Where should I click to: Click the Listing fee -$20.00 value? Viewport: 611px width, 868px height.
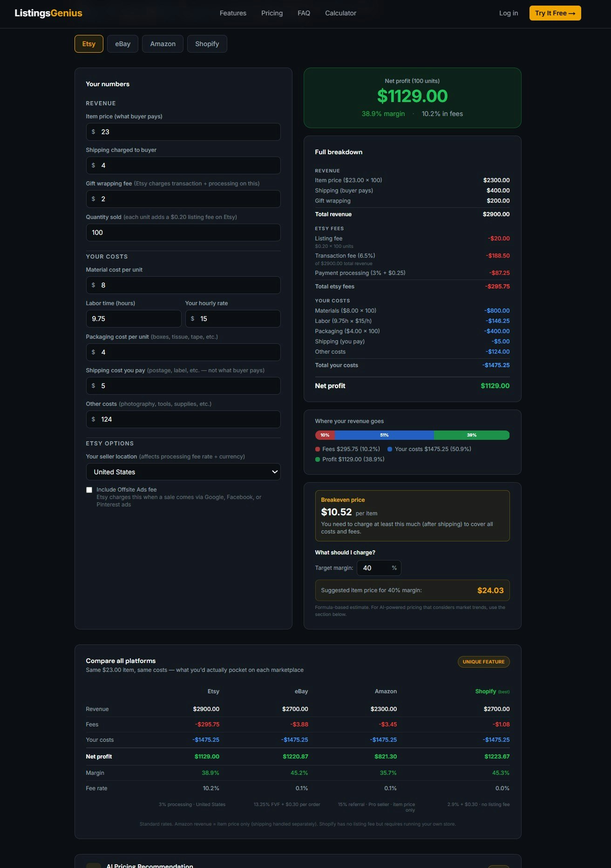[x=499, y=239]
